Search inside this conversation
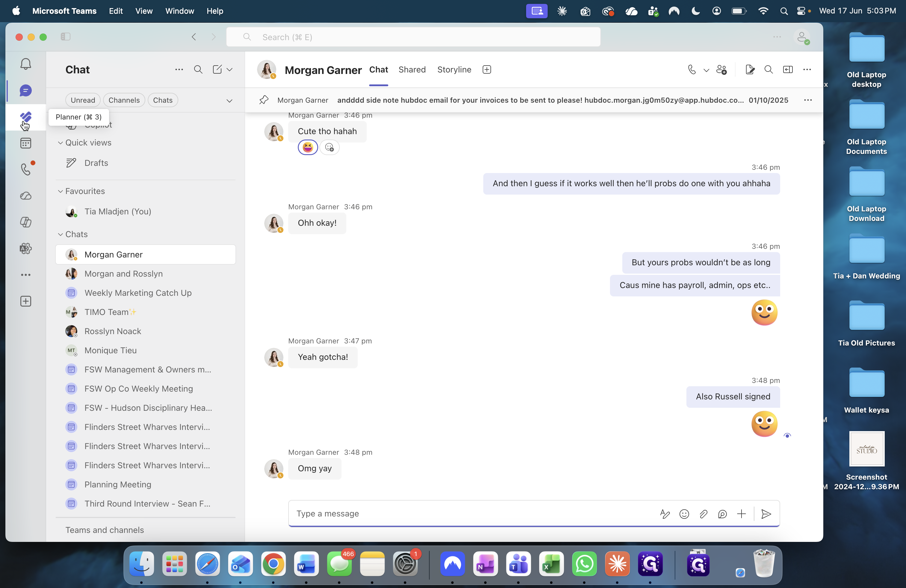Image resolution: width=906 pixels, height=588 pixels. tap(768, 69)
